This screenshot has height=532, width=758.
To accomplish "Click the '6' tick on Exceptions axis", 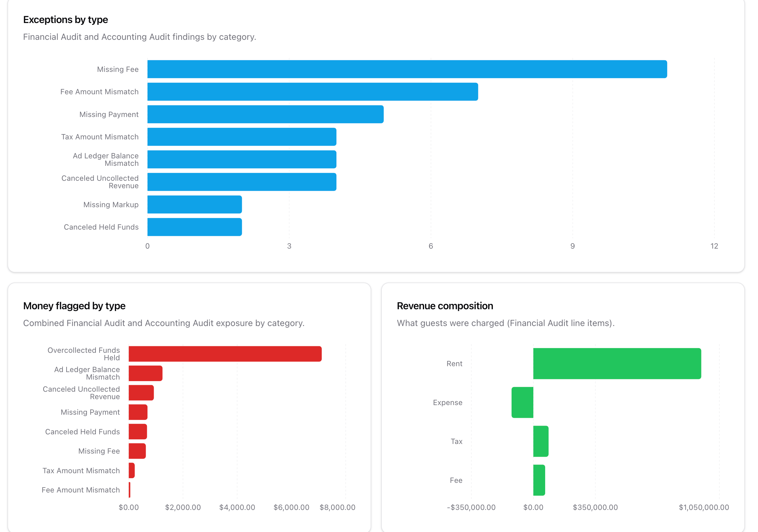I will [x=431, y=246].
